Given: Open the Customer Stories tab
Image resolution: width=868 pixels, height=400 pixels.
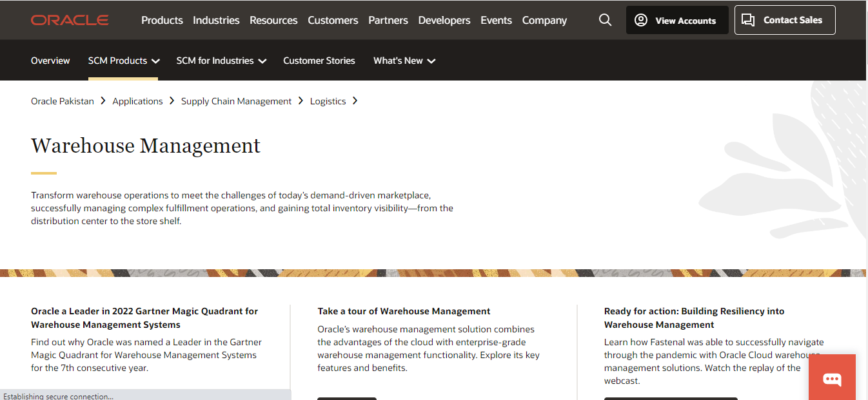Looking at the screenshot, I should [x=319, y=61].
